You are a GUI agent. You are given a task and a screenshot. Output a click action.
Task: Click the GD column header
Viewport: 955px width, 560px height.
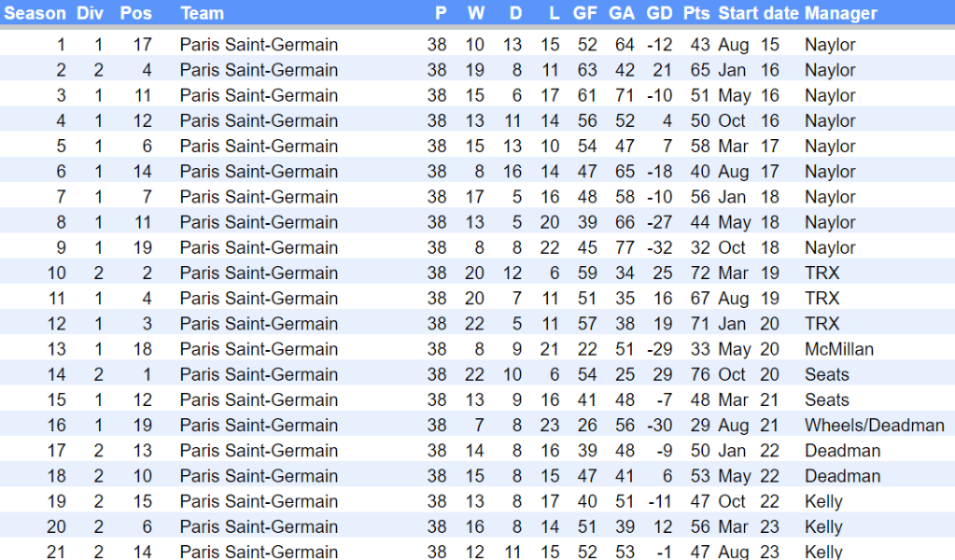(x=659, y=13)
